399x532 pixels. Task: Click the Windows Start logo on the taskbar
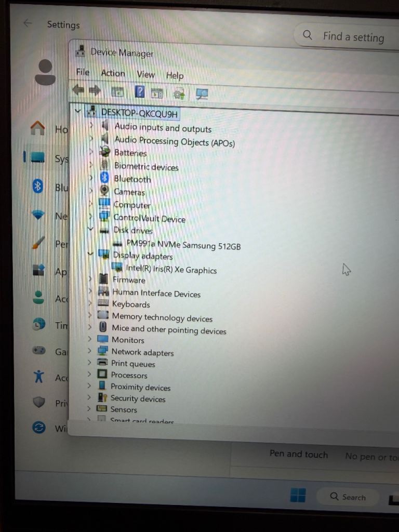click(298, 495)
